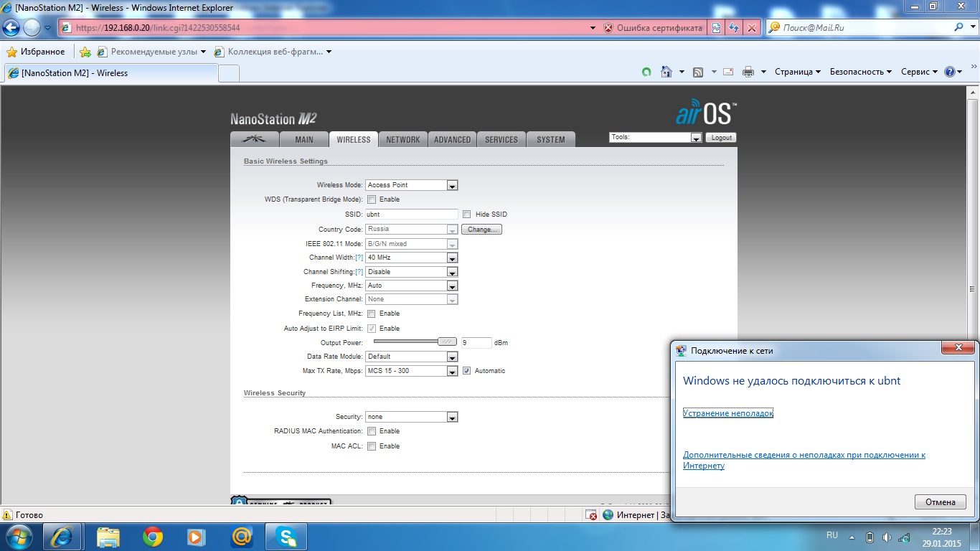This screenshot has height=551, width=980.
Task: Open the Channel Shifting dropdown
Action: 412,272
